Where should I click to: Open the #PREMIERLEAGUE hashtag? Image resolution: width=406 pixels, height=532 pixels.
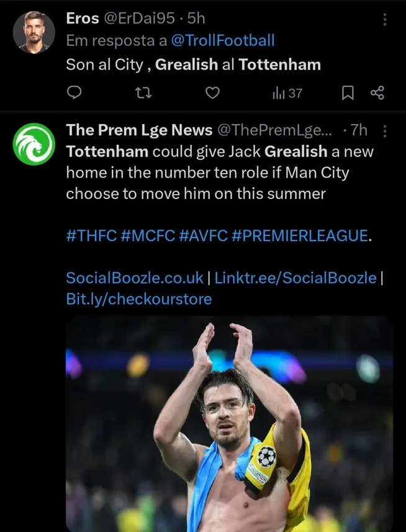point(302,236)
